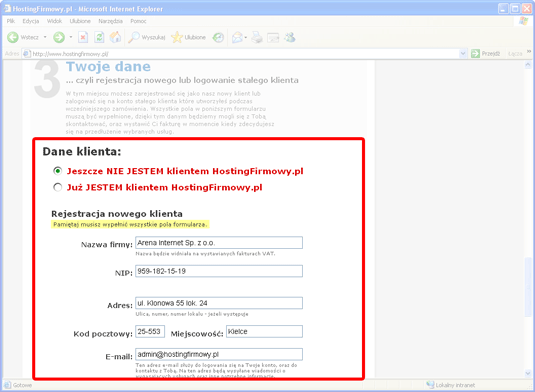Click the green forward arrow icon

[59, 37]
